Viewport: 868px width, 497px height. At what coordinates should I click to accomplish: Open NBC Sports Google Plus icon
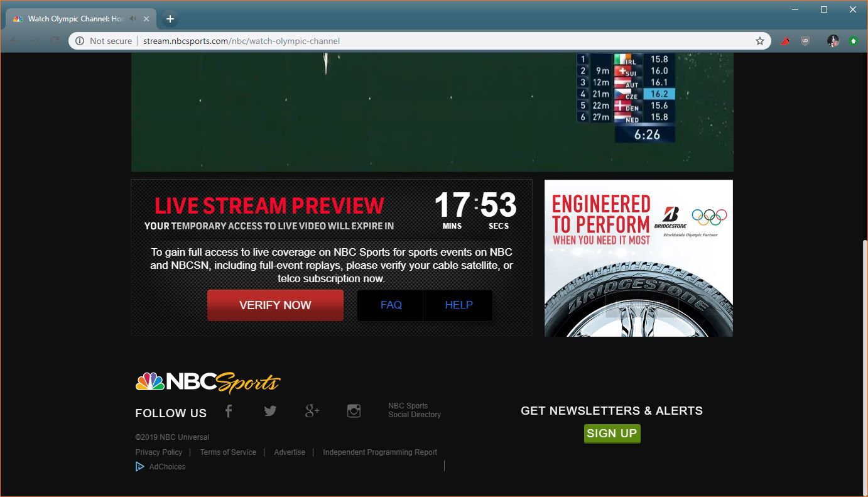312,411
